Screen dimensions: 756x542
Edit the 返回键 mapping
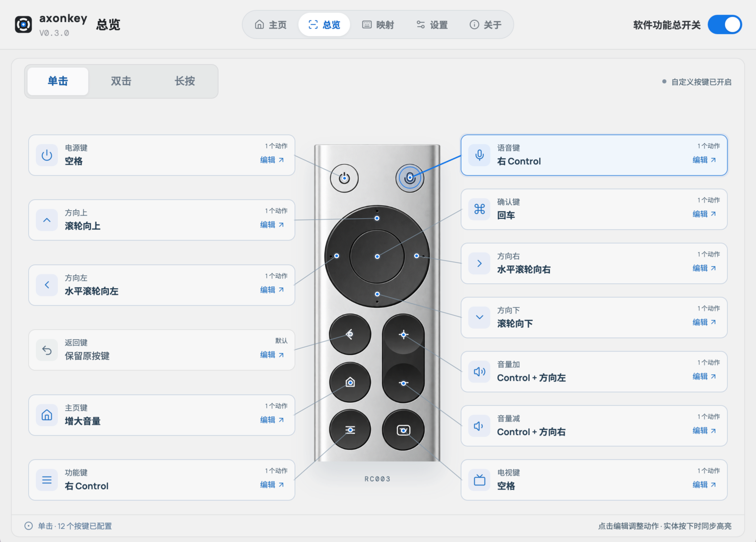click(272, 355)
